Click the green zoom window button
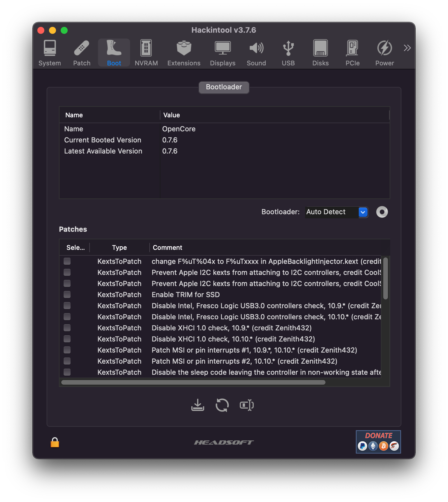 pyautogui.click(x=64, y=30)
